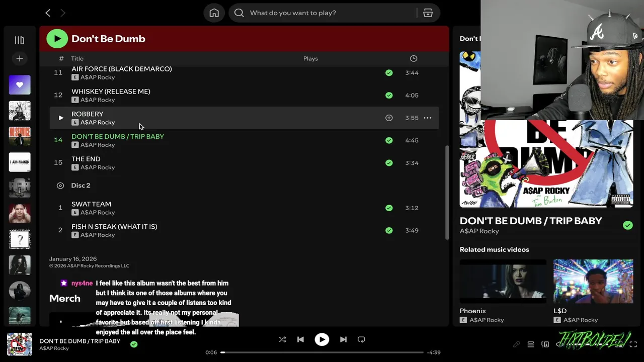Screen dimensions: 644x362
Task: Toggle saved checkmark for FISH N STEAK
Action: 389,230
